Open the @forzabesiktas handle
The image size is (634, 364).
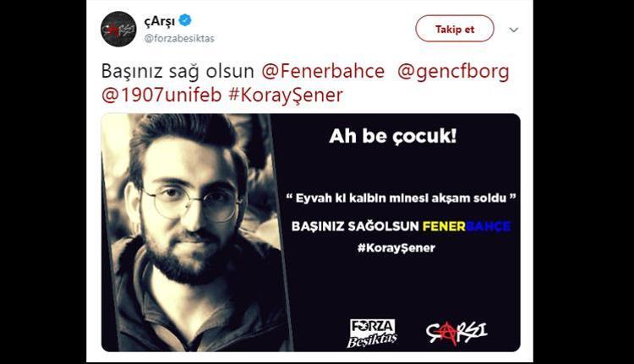179,38
